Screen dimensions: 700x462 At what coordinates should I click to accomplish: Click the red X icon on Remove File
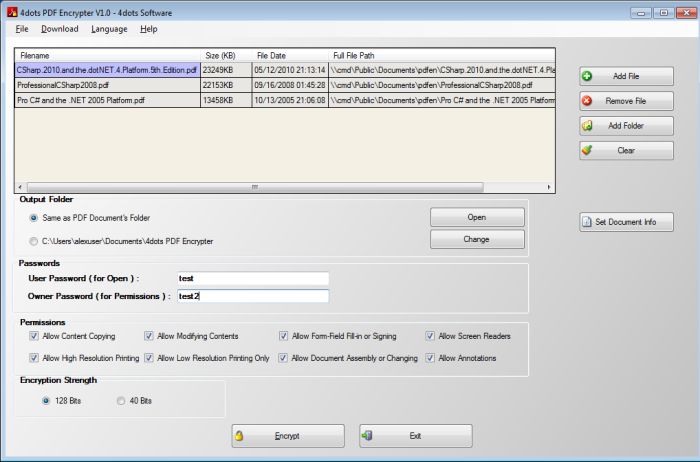pyautogui.click(x=587, y=101)
